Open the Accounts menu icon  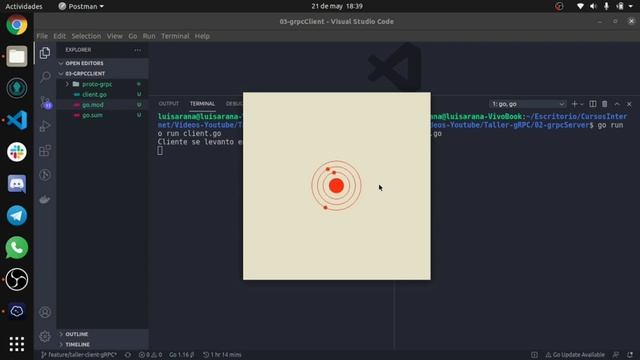tap(45, 312)
